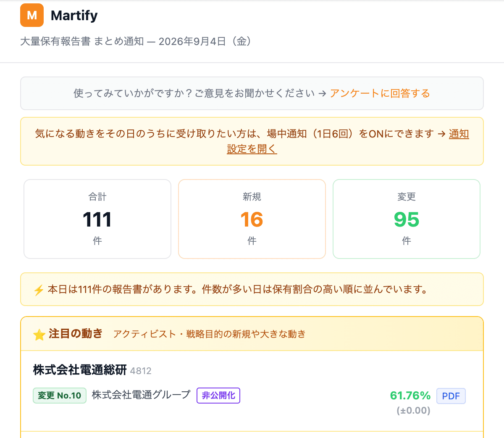The height and width of the screenshot is (438, 504).
Task: Select the 新規 16 件 summary card
Action: pyautogui.click(x=252, y=219)
